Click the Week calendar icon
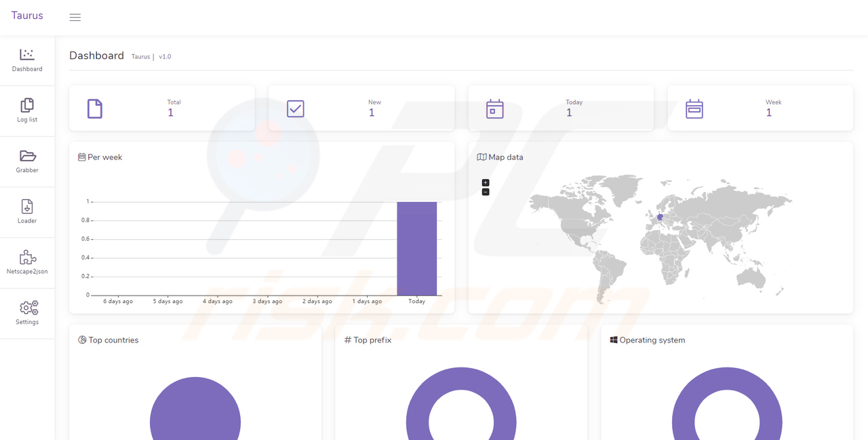Viewport: 868px width, 440px height. 694,108
